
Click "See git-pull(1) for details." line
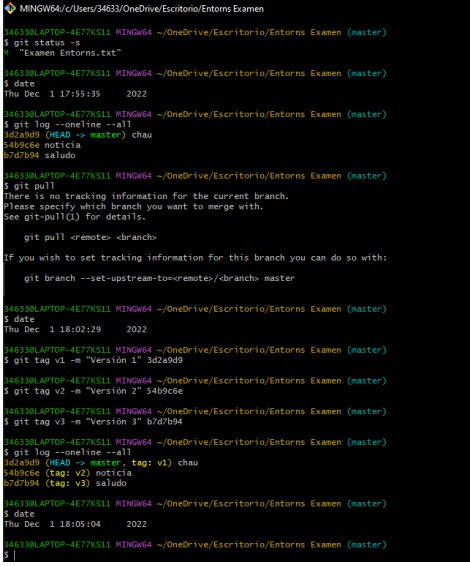coord(75,217)
